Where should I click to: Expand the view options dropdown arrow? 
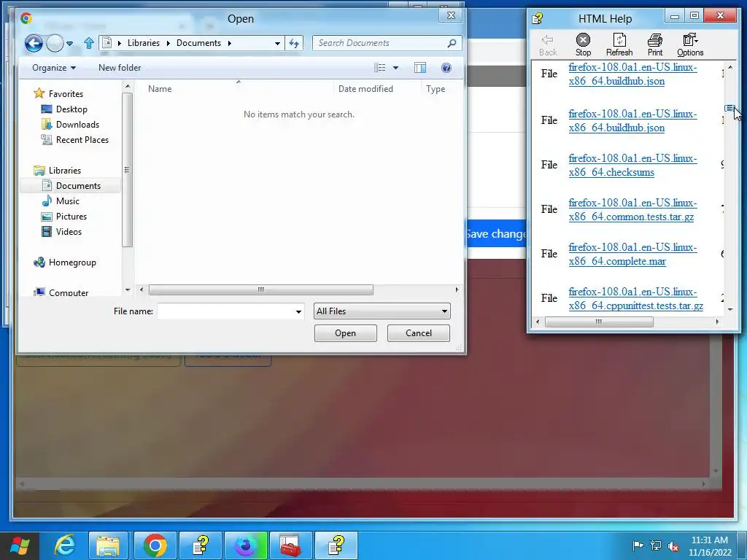[x=395, y=68]
